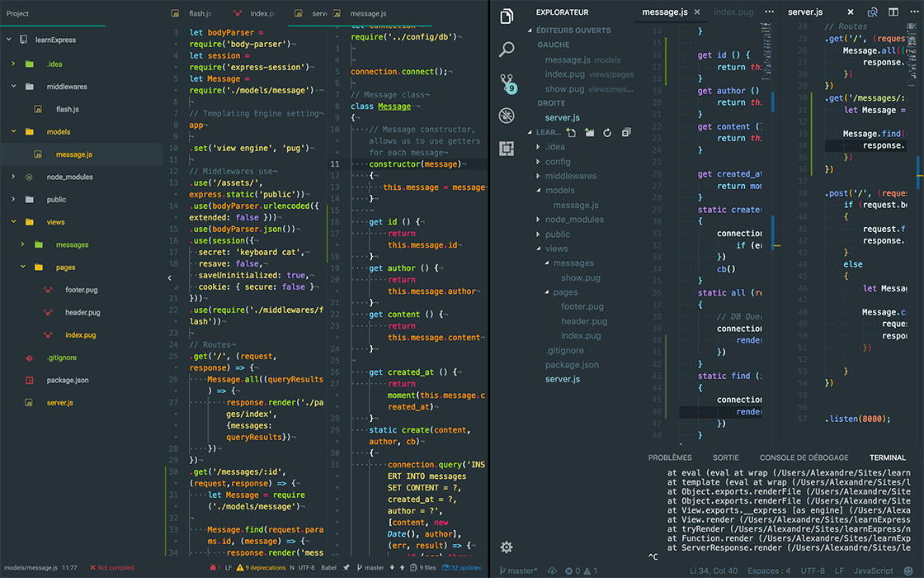Open the Explorer icon in activity bar

[507, 17]
